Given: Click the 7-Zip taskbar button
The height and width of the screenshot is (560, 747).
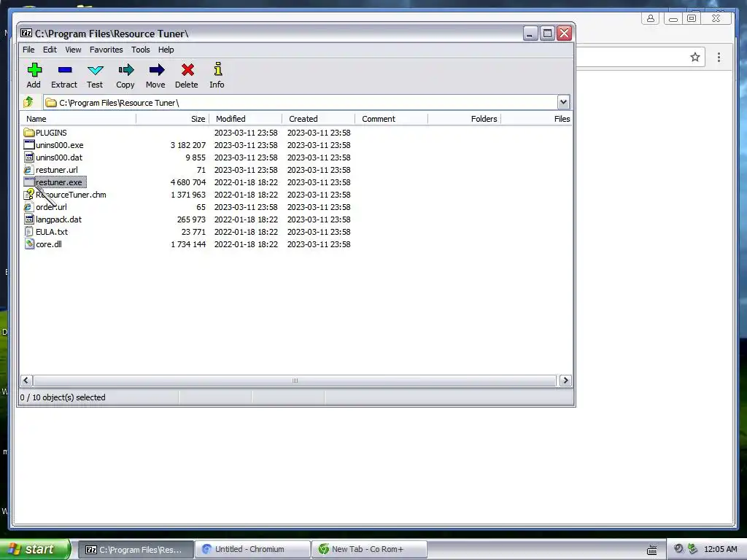Looking at the screenshot, I should tap(136, 549).
